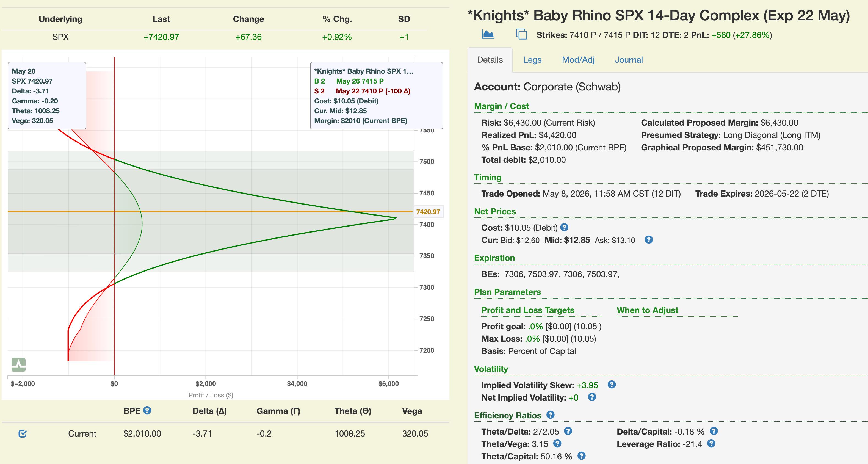Screen dimensions: 868x464
Task: Click the % Chg. value +0.92%
Action: tap(337, 37)
